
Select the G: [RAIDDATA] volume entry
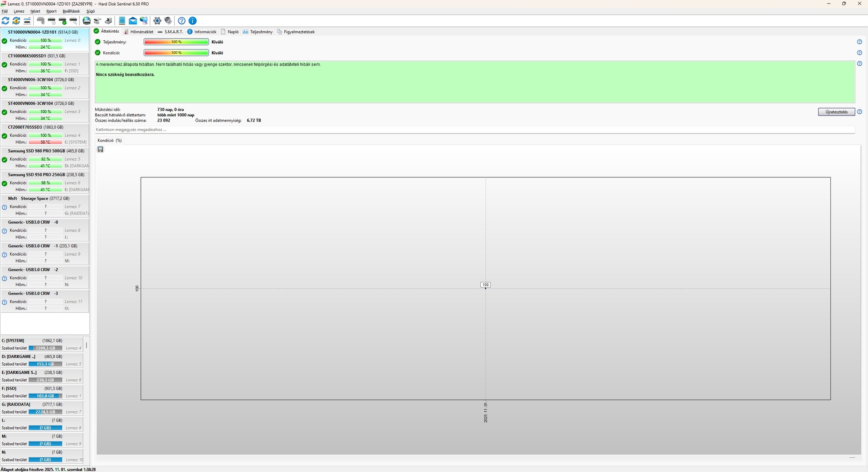[42, 408]
